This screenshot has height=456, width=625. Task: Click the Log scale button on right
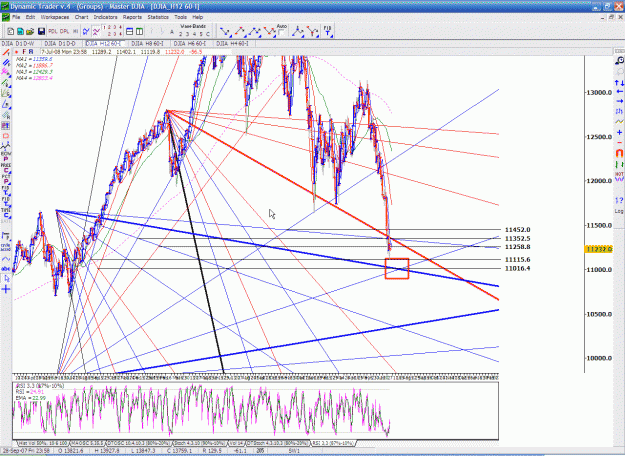619,211
